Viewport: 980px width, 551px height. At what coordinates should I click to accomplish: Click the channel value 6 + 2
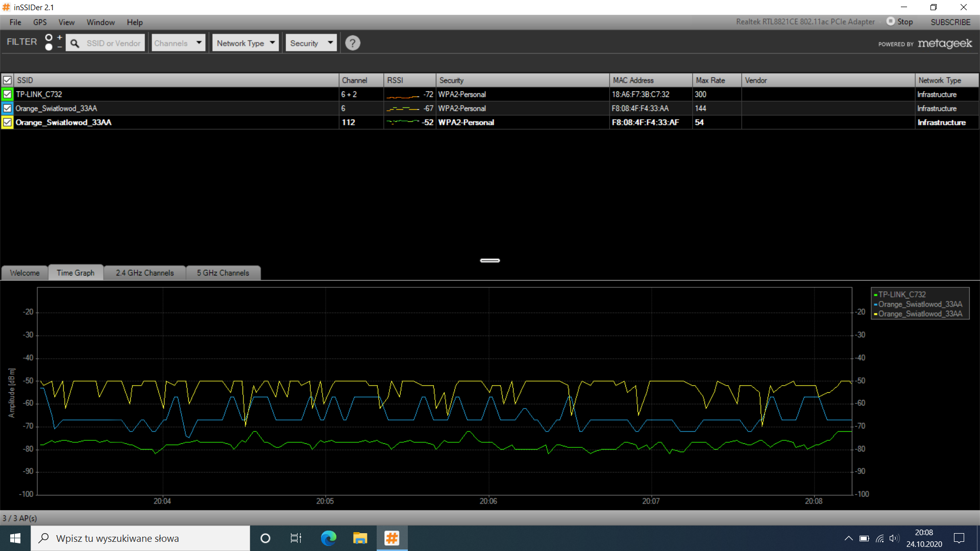point(349,94)
